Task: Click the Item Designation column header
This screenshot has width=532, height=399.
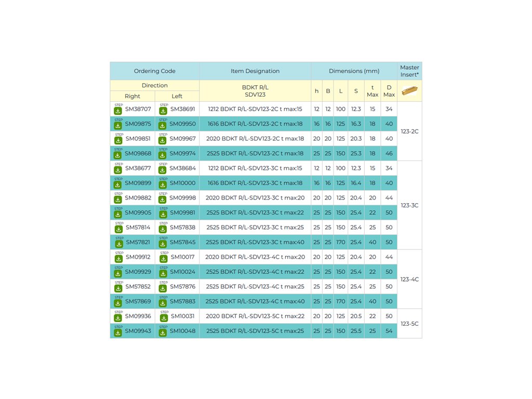Action: click(255, 71)
